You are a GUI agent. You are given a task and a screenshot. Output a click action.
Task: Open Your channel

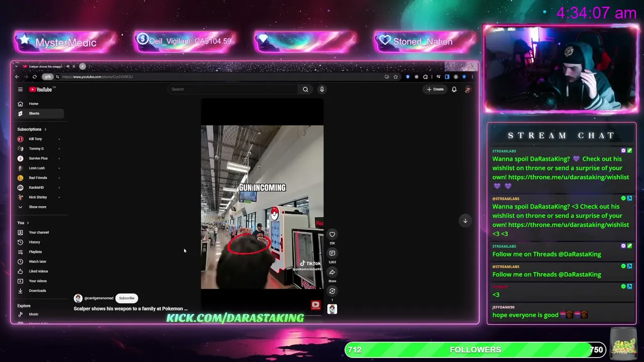tap(39, 232)
